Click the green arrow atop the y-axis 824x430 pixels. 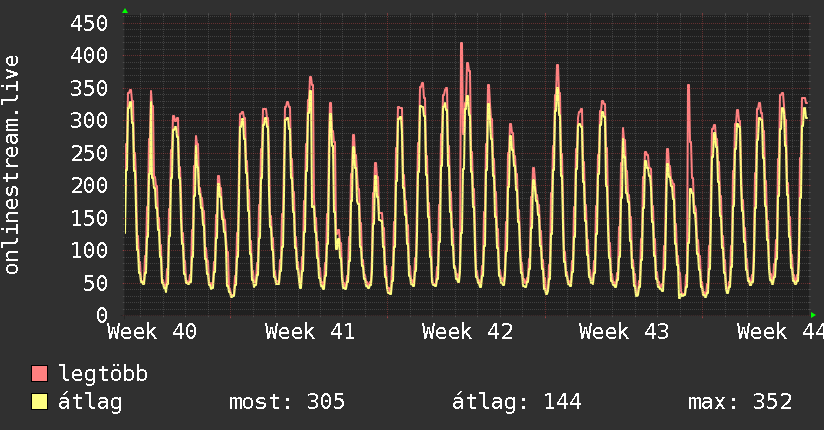(125, 11)
